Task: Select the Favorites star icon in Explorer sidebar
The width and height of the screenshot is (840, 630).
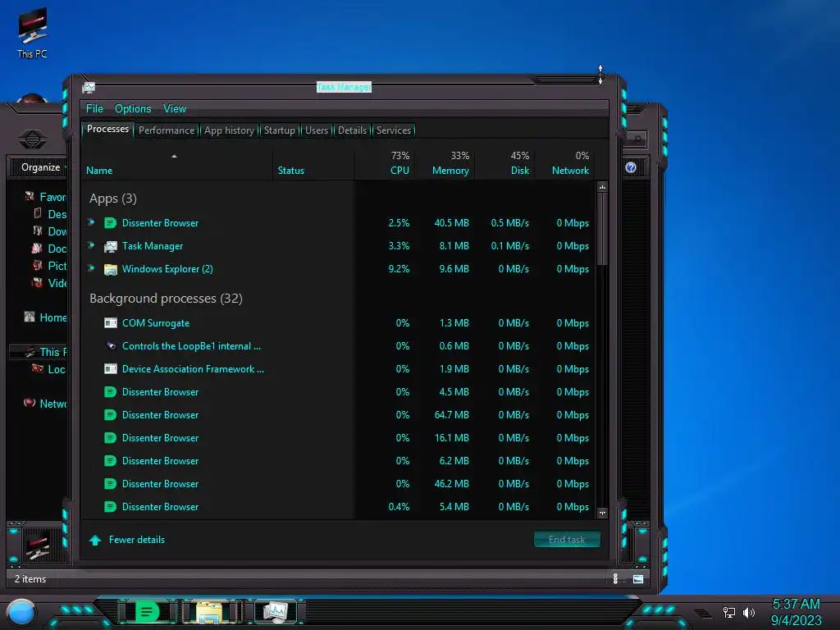Action: pyautogui.click(x=30, y=197)
